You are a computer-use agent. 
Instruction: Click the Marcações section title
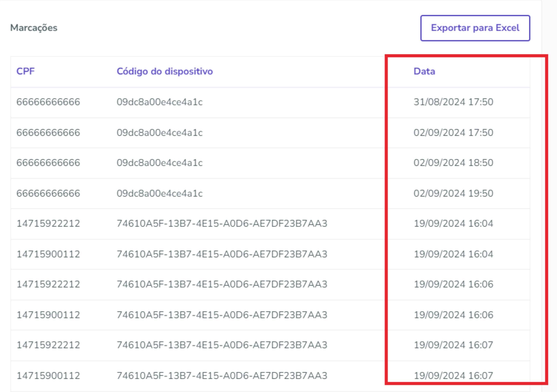(x=34, y=28)
